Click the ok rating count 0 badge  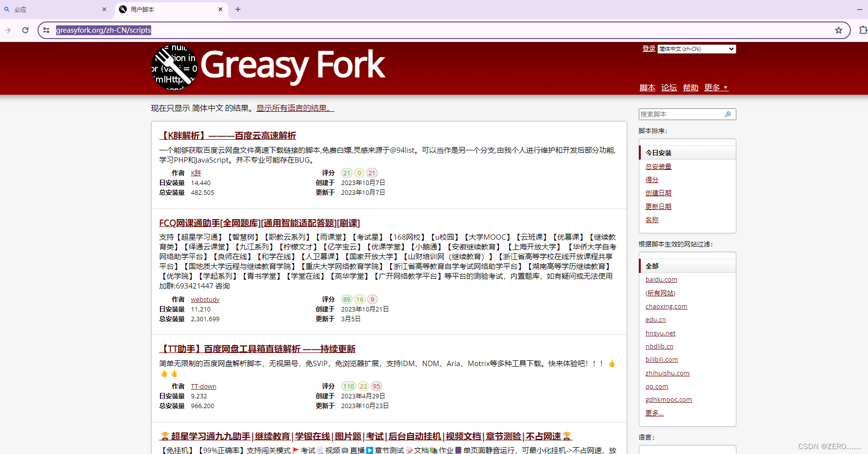pyautogui.click(x=359, y=173)
